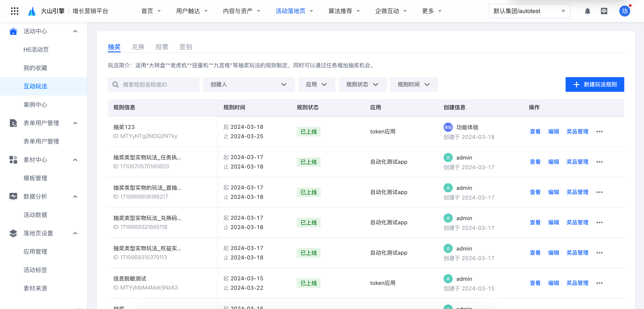The width and height of the screenshot is (644, 309).
Task: Click admin avatar in 信息脱敏测试 row
Action: pos(448,279)
